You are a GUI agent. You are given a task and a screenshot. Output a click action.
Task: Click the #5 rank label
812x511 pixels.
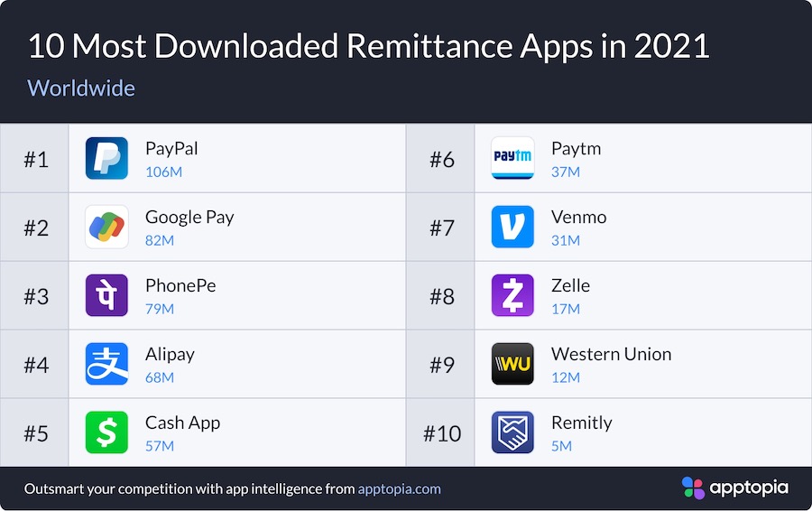(x=36, y=433)
